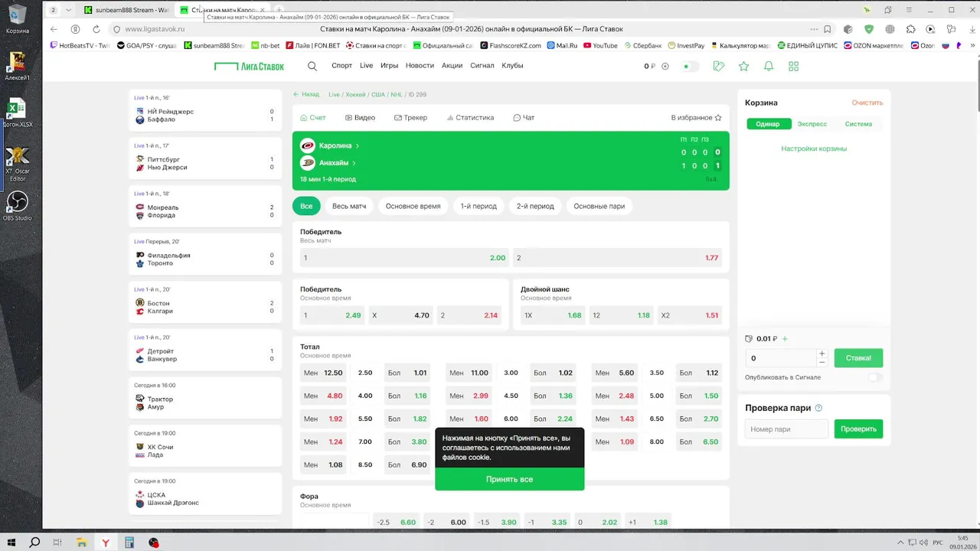Click Очистить in the bet slip
The width and height of the screenshot is (980, 551).
867,103
